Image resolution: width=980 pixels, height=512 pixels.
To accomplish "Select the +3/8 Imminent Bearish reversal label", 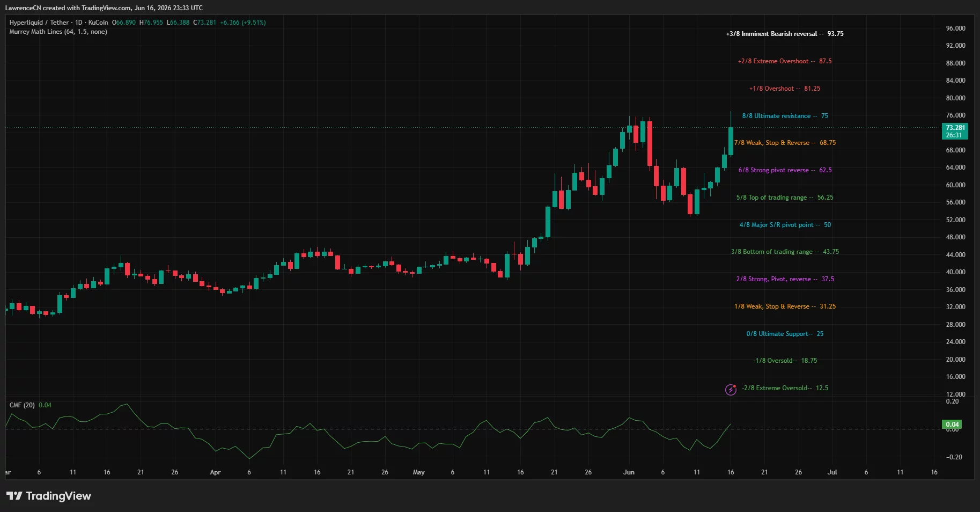I will click(785, 34).
